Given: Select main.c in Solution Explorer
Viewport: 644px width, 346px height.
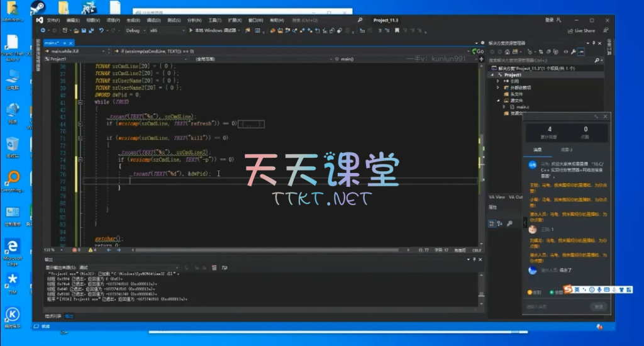Looking at the screenshot, I should tap(523, 107).
